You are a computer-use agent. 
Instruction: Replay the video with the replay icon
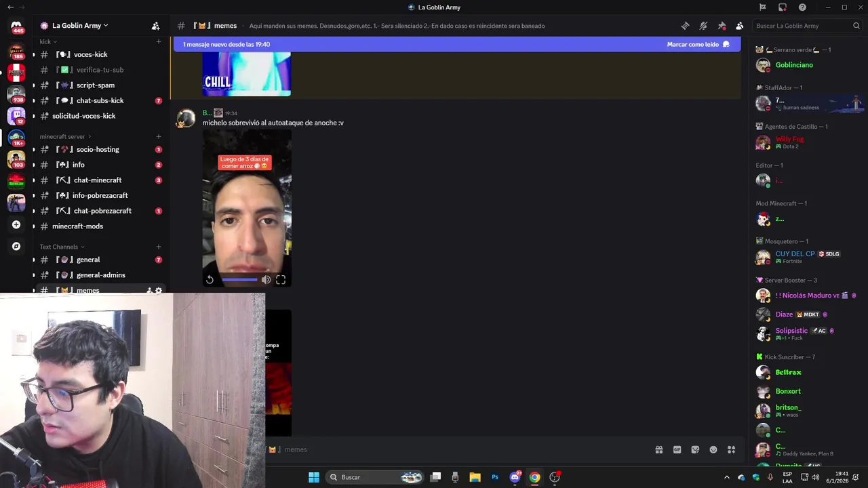tap(210, 279)
